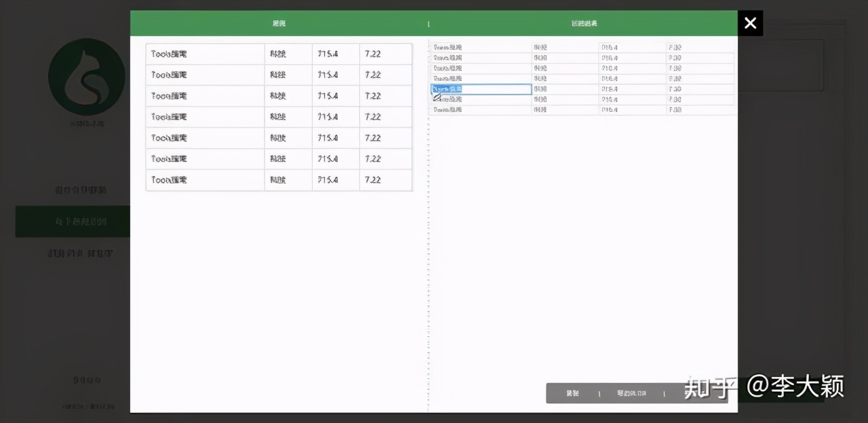Click the blue-highlighted editable cell in the small table

(x=481, y=89)
